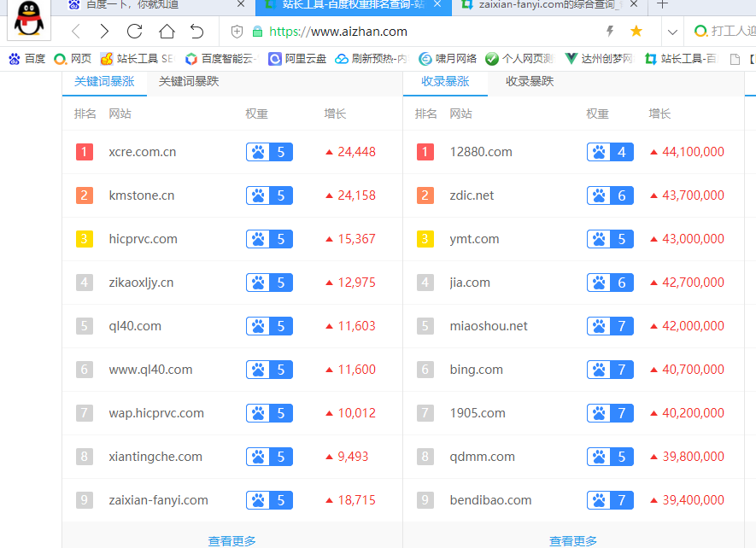
Task: Click 查看更多 under 收录暴涨 list
Action: (573, 541)
